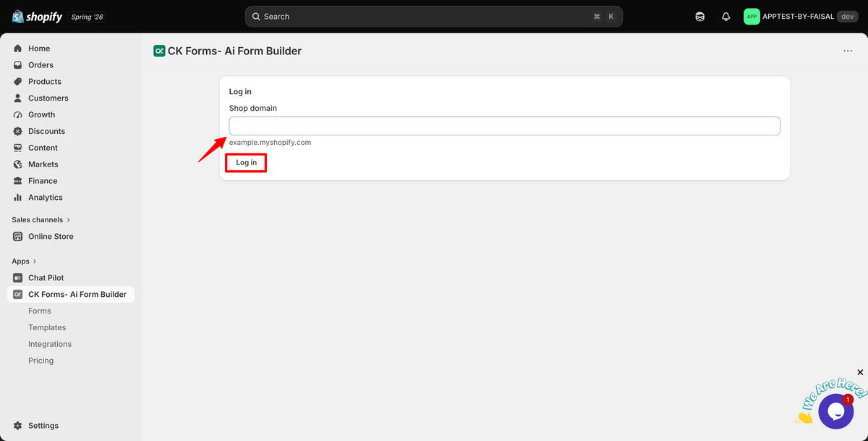Click the Analytics bar chart icon

click(x=18, y=198)
